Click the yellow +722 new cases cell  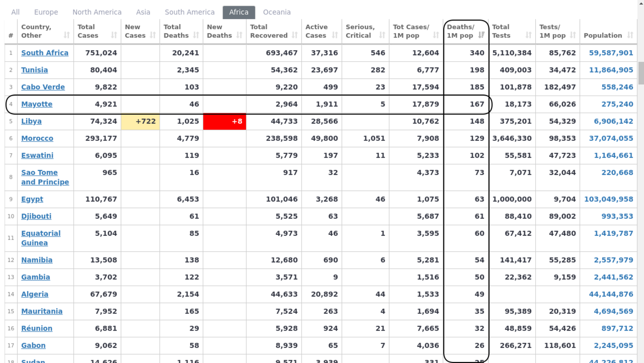[140, 121]
